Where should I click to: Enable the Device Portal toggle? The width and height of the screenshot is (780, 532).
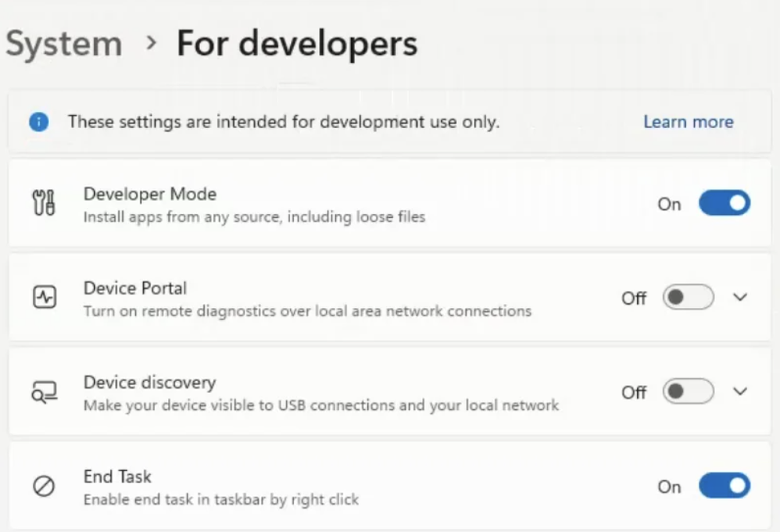688,298
